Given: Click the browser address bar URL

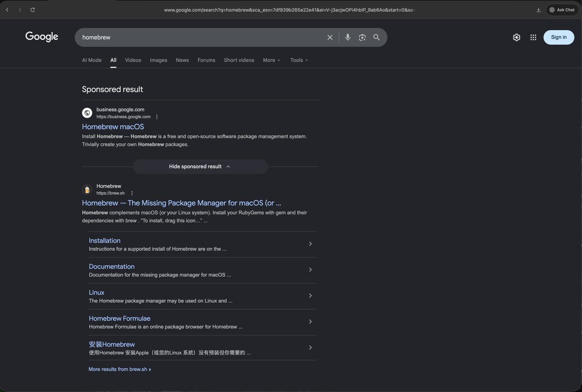Looking at the screenshot, I should point(289,10).
